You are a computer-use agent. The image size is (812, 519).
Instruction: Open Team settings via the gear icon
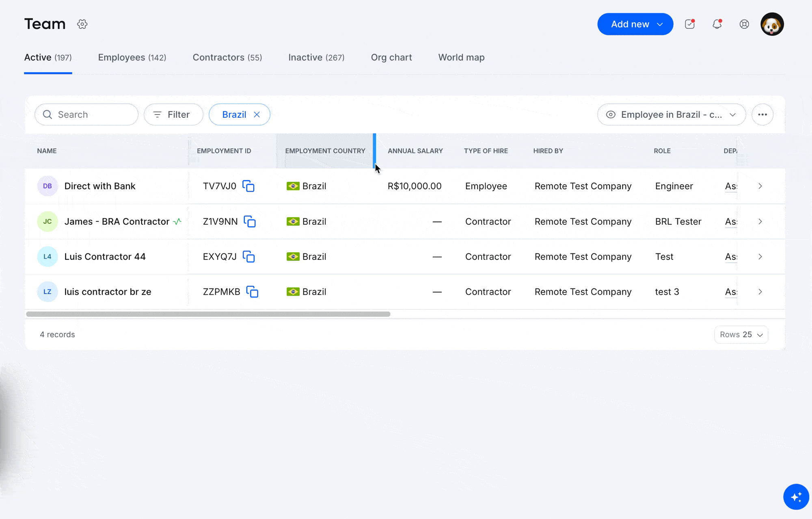click(x=82, y=24)
